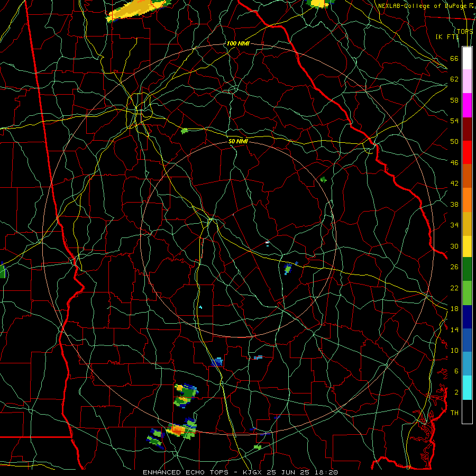The width and height of the screenshot is (476, 476).
Task: Click the legend value '58'
Action: [454, 100]
